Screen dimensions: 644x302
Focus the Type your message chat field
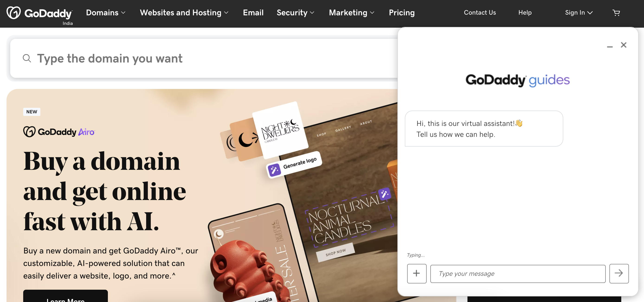point(518,274)
